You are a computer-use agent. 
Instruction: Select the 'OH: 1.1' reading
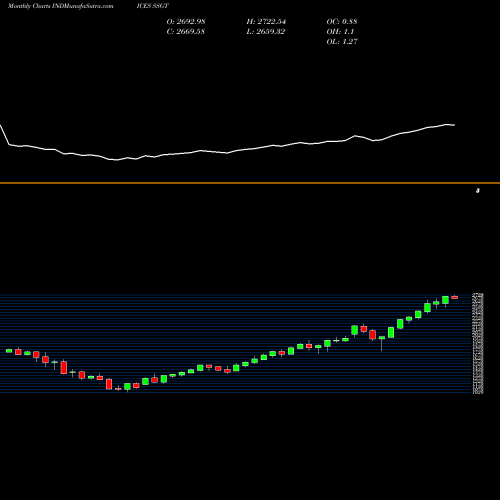point(340,32)
